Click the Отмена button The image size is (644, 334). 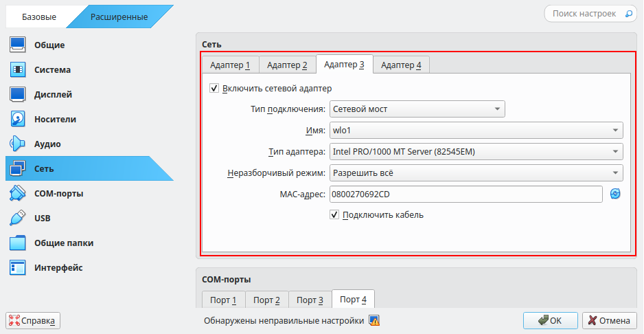[610, 320]
